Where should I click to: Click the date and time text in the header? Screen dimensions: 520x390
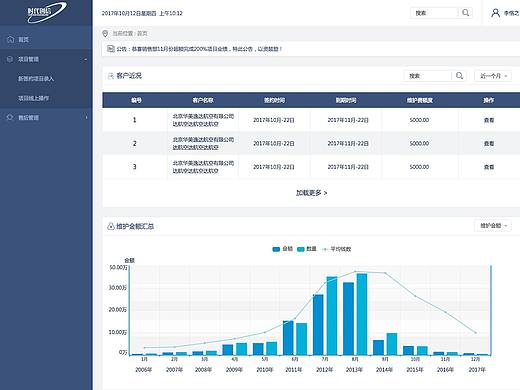pos(142,13)
